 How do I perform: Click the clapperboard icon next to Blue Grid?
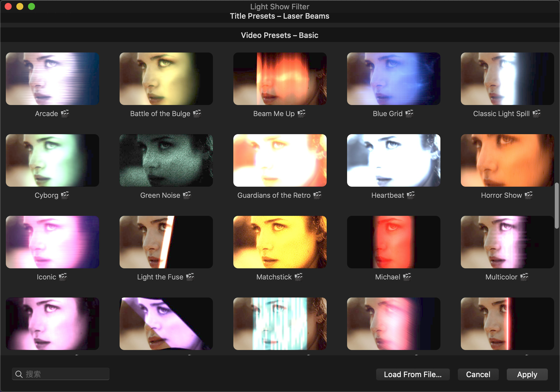tap(409, 113)
